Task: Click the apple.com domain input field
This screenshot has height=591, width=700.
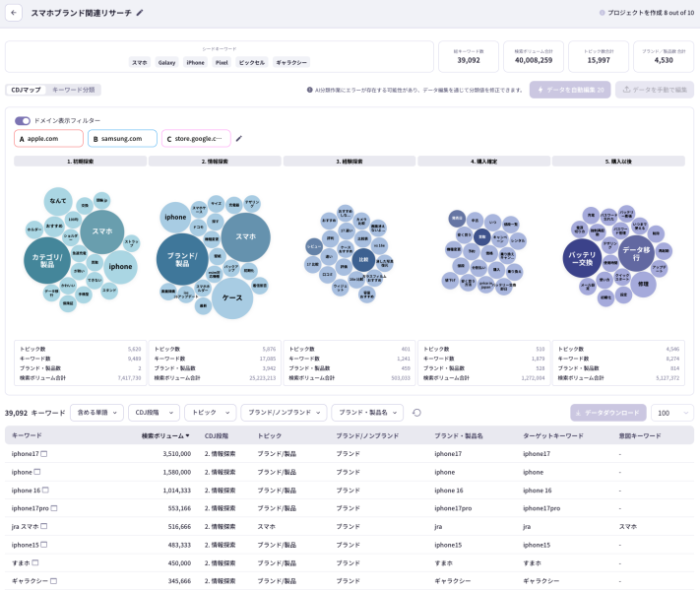Action: (48, 139)
